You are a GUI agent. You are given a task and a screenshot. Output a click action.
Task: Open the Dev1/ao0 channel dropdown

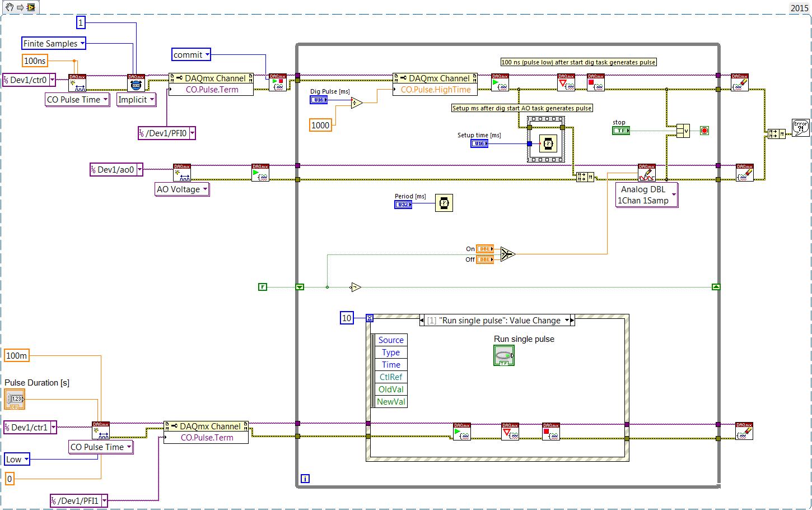click(139, 169)
